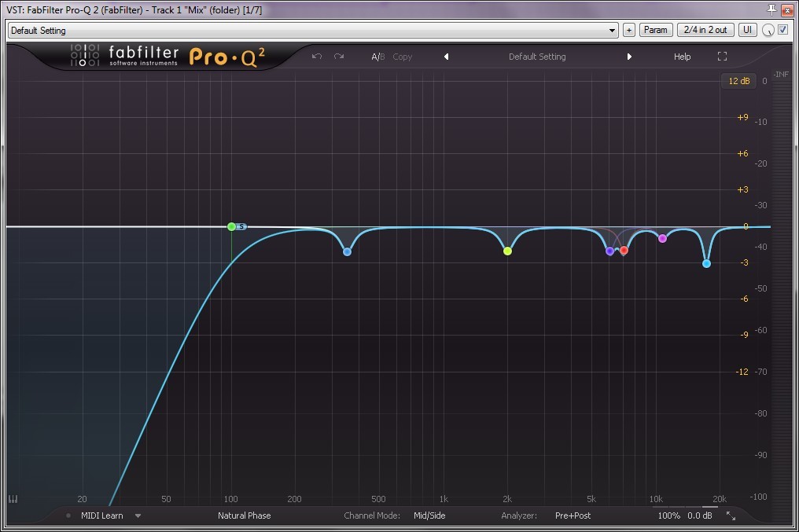Image resolution: width=799 pixels, height=532 pixels.
Task: Click the redo arrow icon
Action: (x=339, y=57)
